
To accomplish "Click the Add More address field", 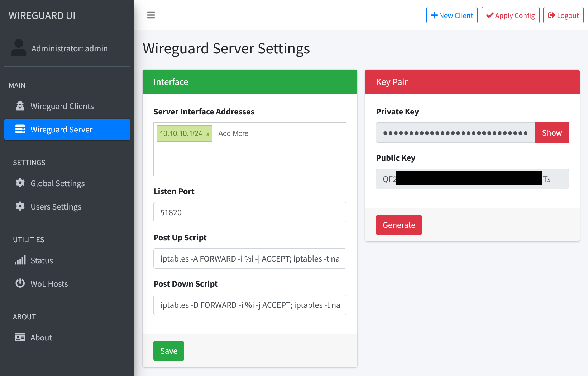I will pyautogui.click(x=233, y=133).
